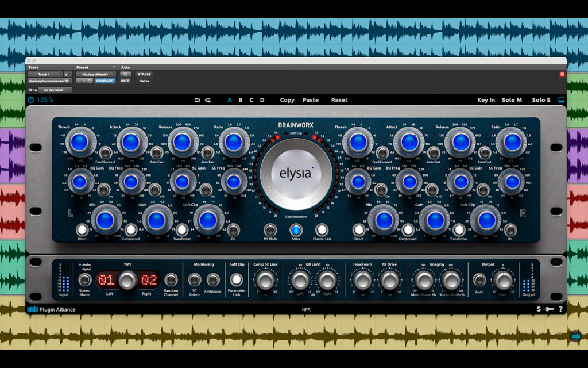Click the left channel Thresh knob
Image resolution: width=588 pixels, height=368 pixels.
coord(79,143)
